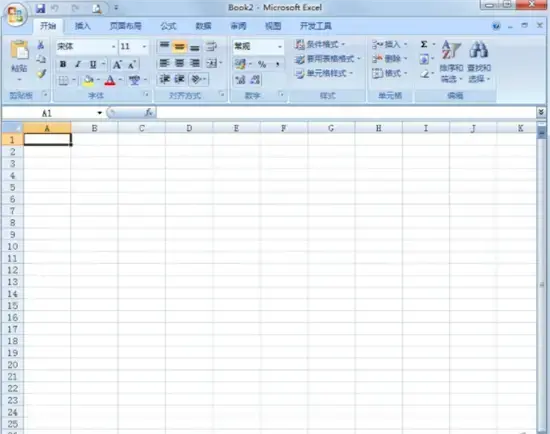The height and width of the screenshot is (434, 550).
Task: Switch to the Review tab
Action: pyautogui.click(x=238, y=26)
